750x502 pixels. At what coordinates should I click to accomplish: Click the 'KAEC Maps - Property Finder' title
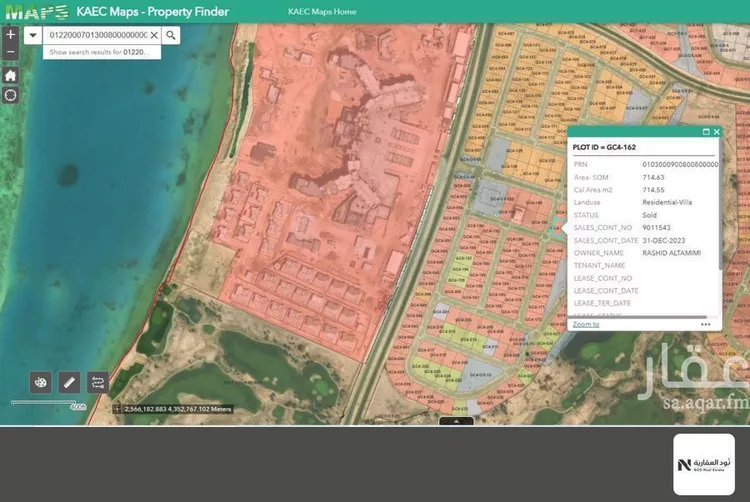pyautogui.click(x=153, y=11)
